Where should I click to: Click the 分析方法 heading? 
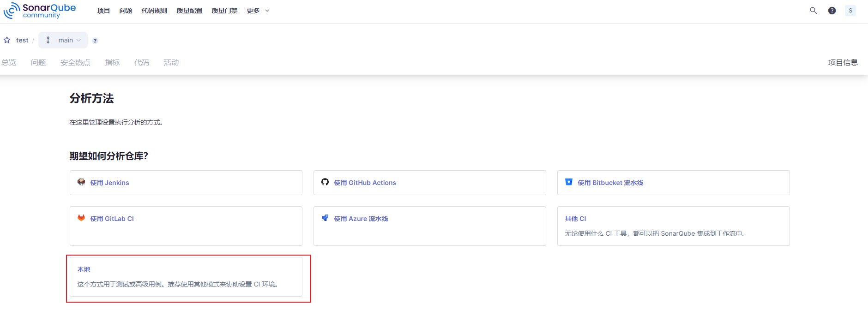[91, 98]
